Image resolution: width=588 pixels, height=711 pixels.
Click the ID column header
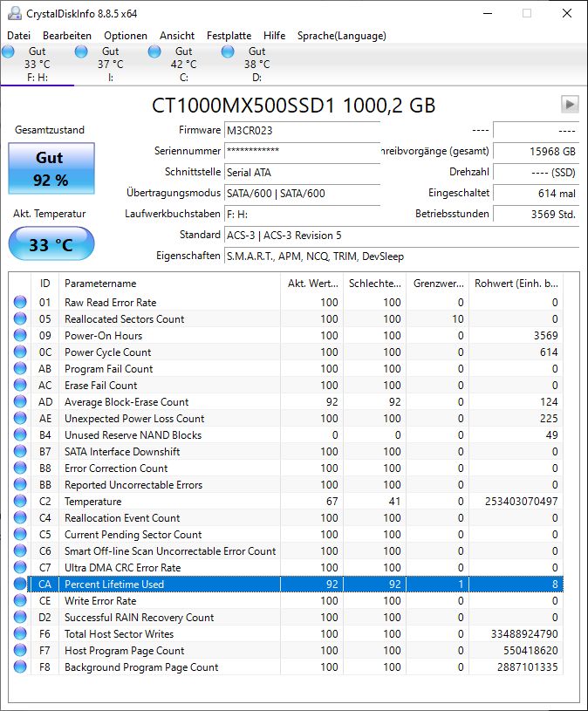pos(44,284)
